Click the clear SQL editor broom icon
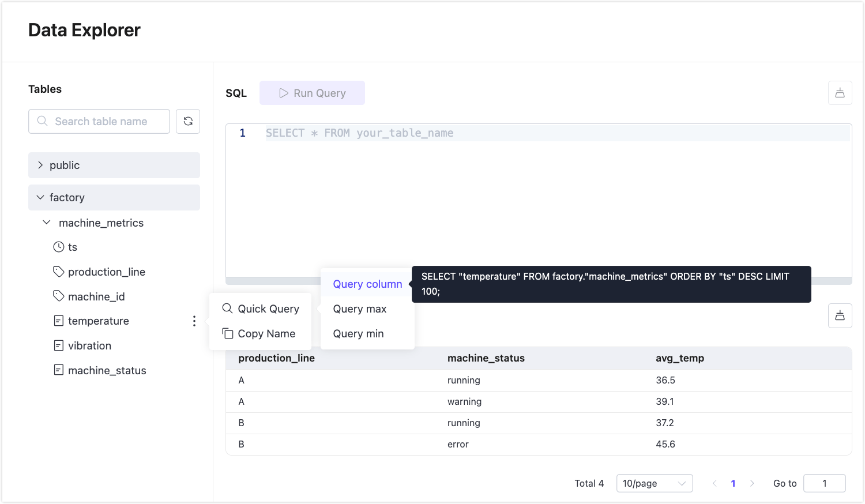 pyautogui.click(x=840, y=93)
